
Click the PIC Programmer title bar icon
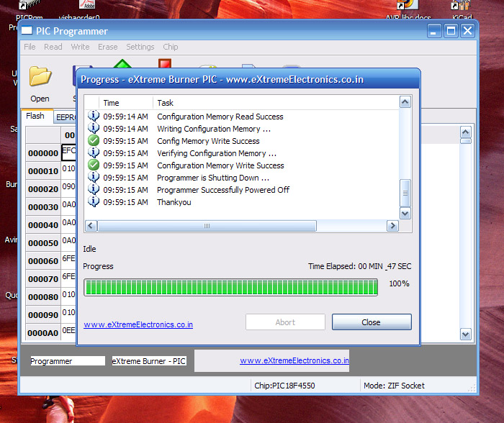coord(27,30)
